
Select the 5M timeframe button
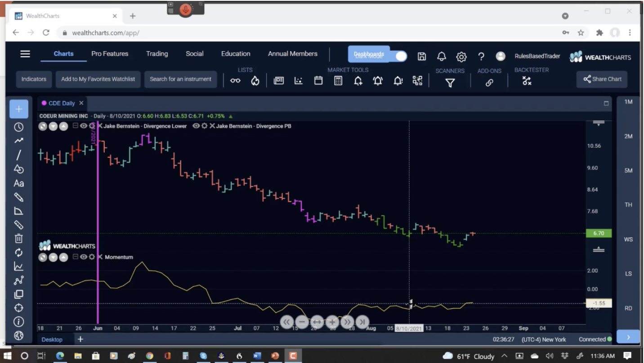click(x=628, y=171)
